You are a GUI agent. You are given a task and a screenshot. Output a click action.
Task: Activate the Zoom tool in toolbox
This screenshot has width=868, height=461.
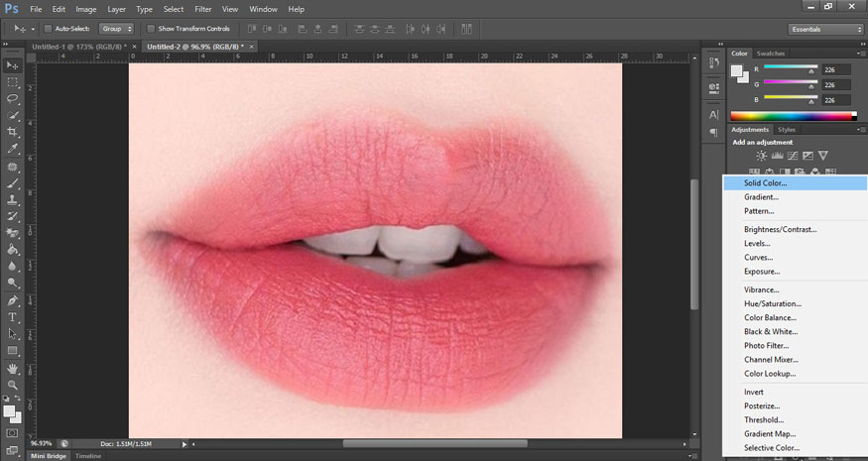(13, 385)
